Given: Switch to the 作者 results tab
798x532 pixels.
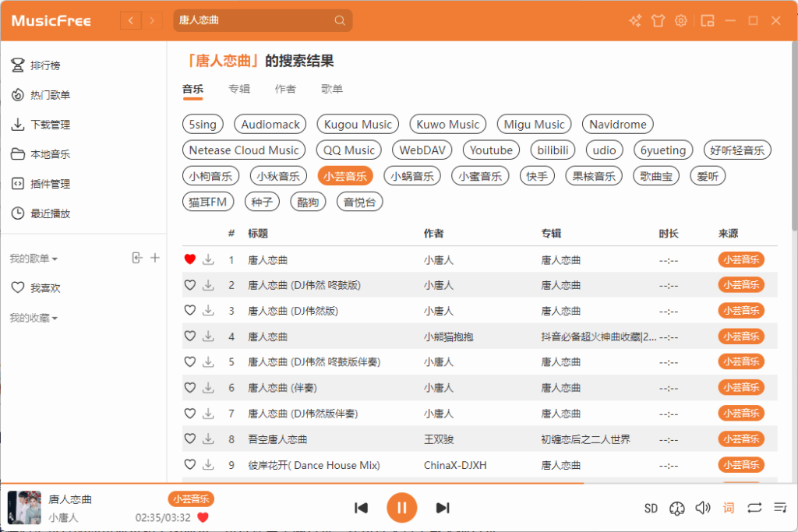Looking at the screenshot, I should tap(285, 89).
